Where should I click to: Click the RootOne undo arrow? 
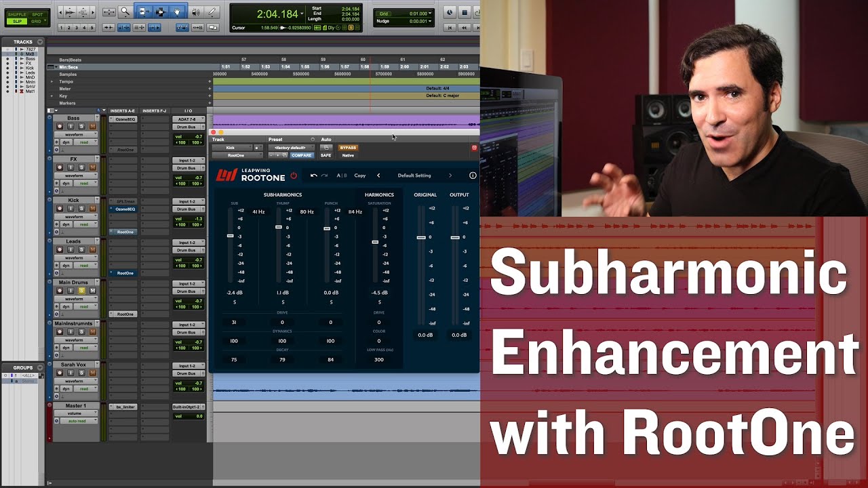[314, 176]
